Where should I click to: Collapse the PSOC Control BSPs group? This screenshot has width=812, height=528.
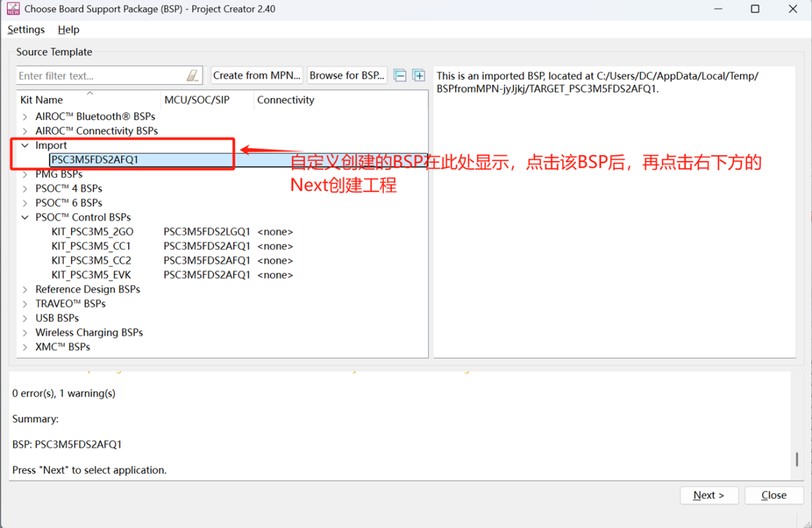point(25,218)
